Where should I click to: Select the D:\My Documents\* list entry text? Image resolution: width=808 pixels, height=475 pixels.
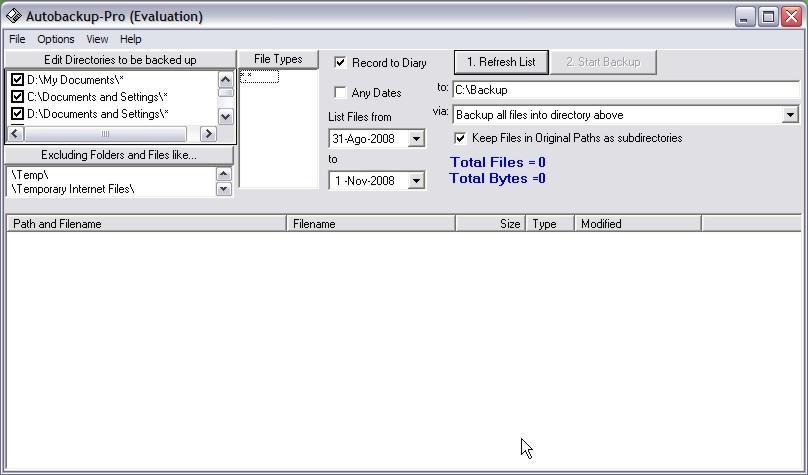point(75,80)
